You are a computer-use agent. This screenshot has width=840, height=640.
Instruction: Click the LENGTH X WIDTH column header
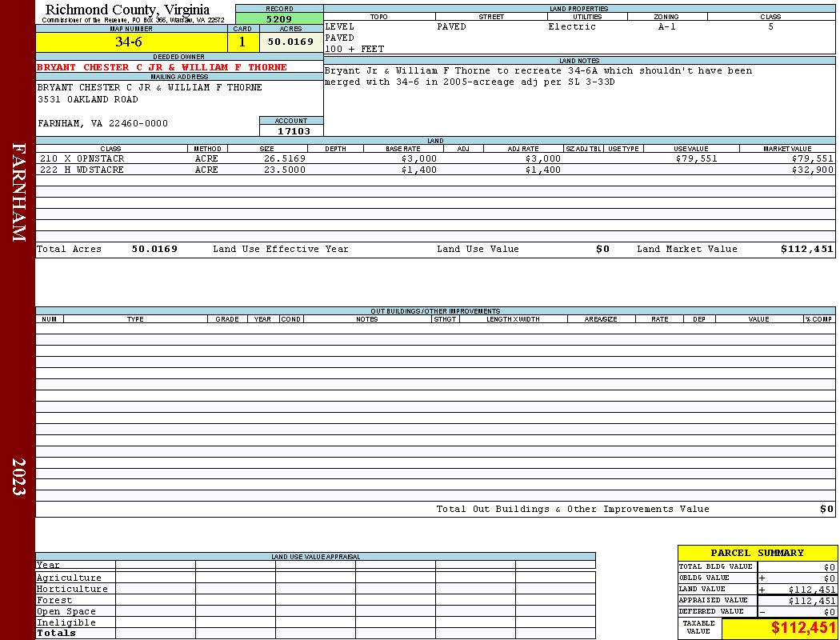click(x=514, y=319)
